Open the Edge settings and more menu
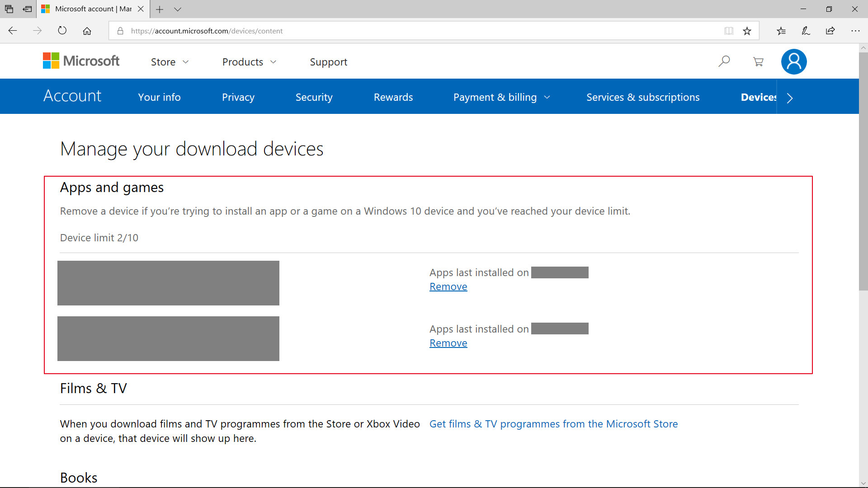The height and width of the screenshot is (488, 868). coord(855,31)
